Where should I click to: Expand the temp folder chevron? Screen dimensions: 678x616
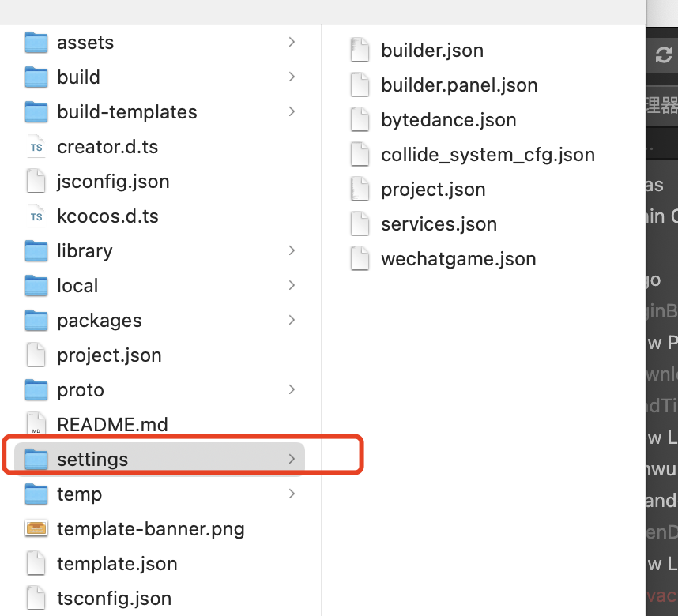click(292, 494)
